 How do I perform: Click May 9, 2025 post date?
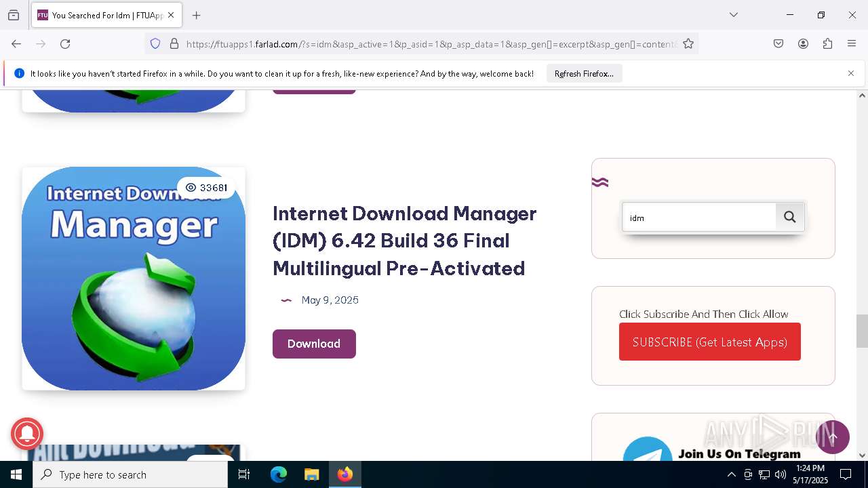pos(330,300)
